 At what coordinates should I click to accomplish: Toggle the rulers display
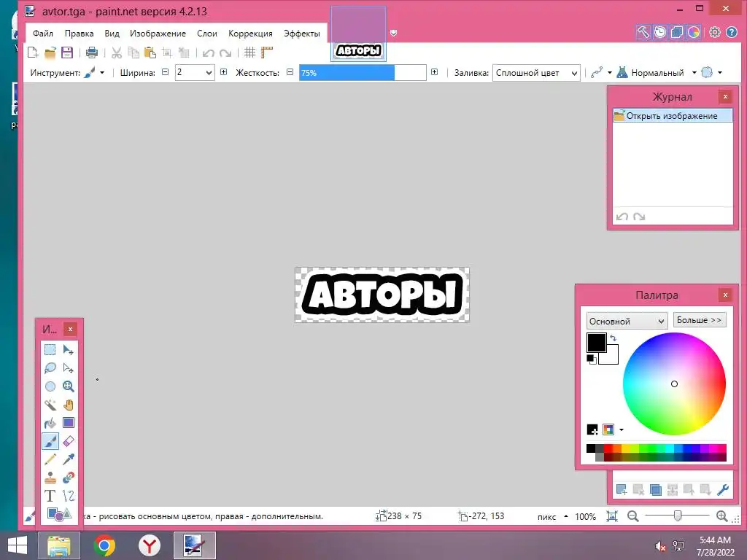click(x=267, y=52)
